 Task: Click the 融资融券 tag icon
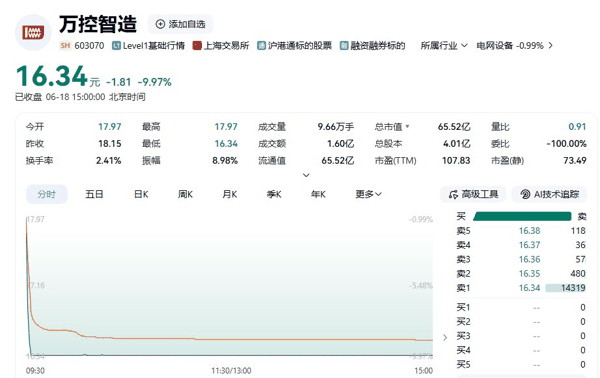344,46
